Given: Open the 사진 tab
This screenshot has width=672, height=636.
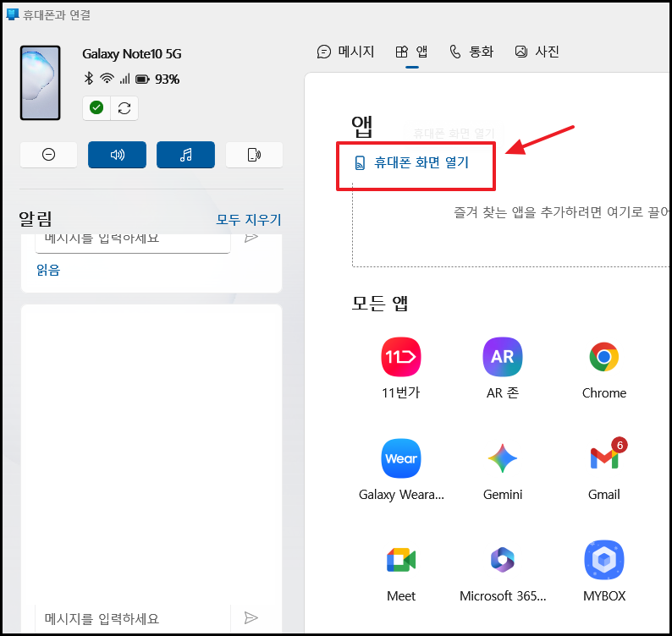Looking at the screenshot, I should click(537, 52).
